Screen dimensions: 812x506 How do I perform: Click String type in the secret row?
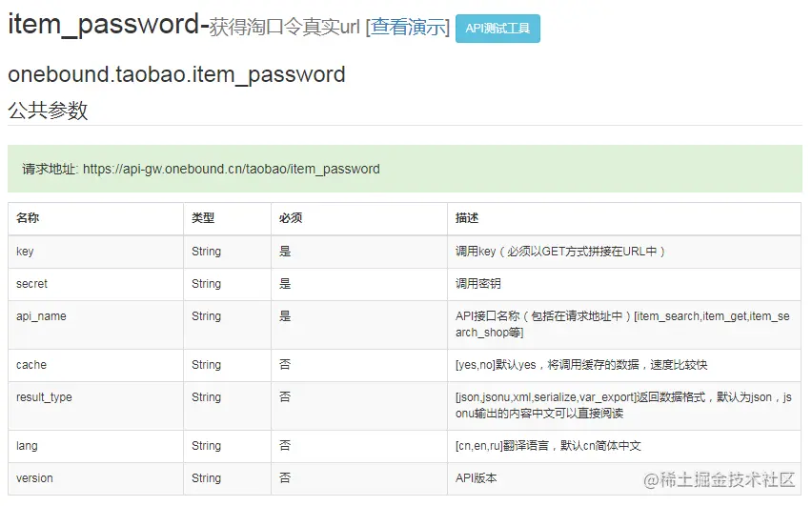pyautogui.click(x=206, y=284)
